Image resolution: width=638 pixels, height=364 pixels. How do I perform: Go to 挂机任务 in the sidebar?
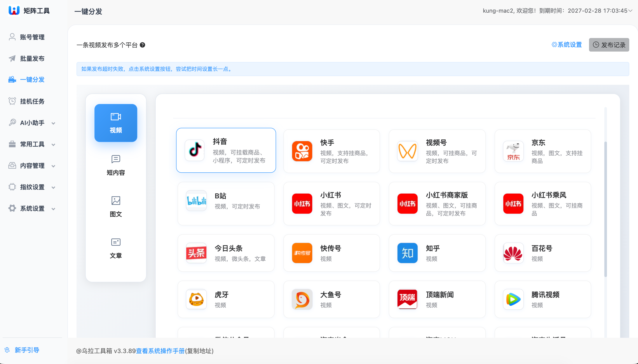click(x=32, y=101)
